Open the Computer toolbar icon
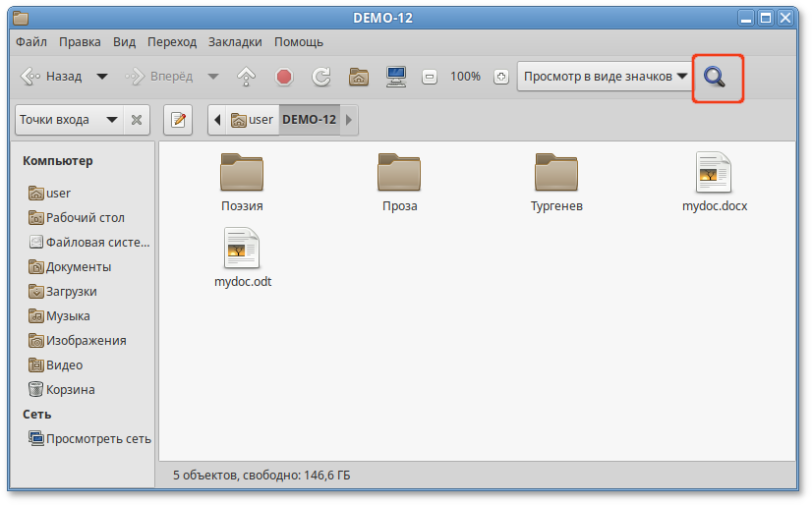812x505 pixels. point(396,77)
